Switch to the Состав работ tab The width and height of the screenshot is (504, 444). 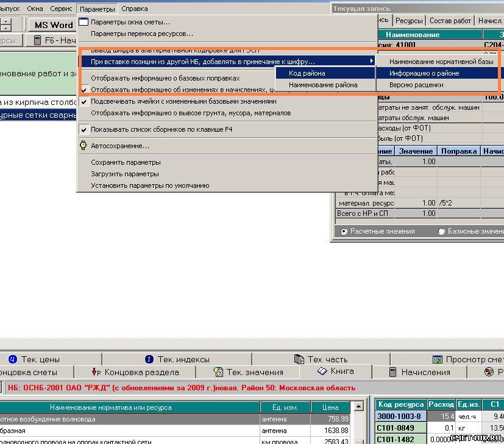450,21
